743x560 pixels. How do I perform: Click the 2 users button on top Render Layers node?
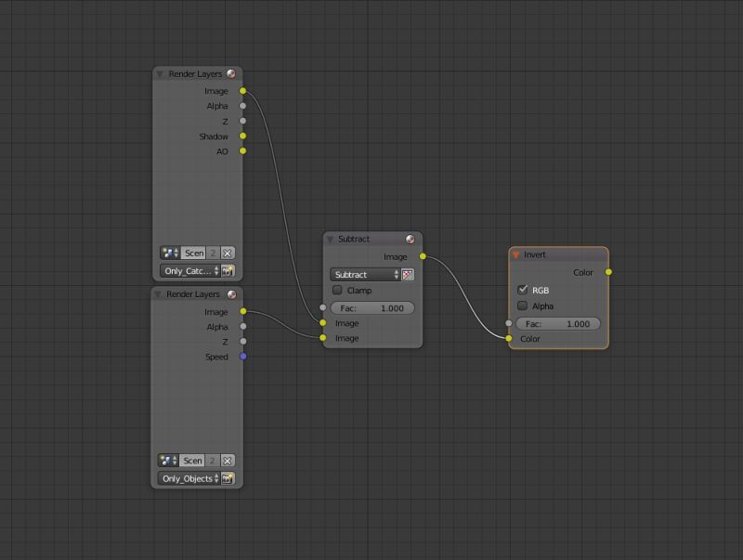point(212,253)
